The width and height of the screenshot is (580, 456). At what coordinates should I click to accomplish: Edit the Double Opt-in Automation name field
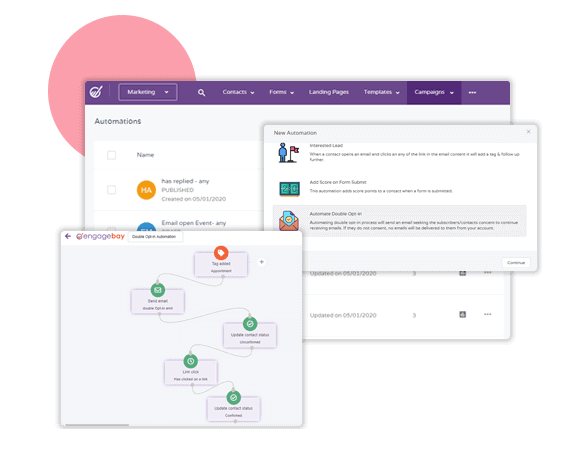(x=155, y=236)
